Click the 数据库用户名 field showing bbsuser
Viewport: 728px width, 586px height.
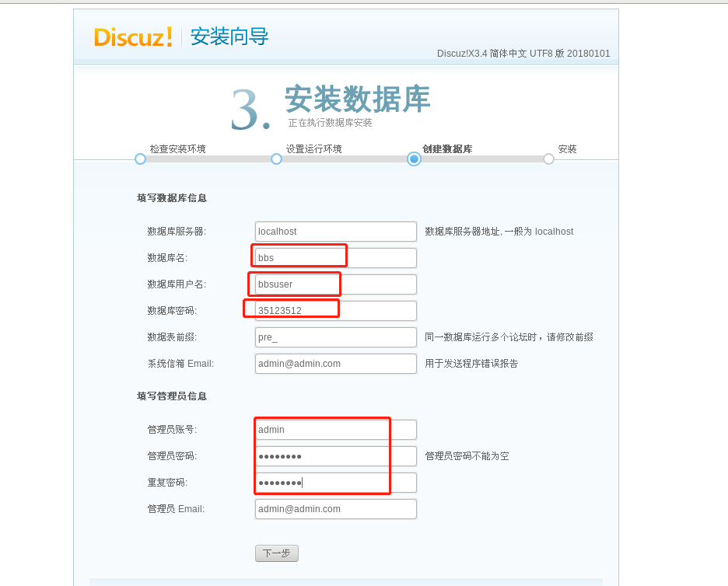(335, 284)
